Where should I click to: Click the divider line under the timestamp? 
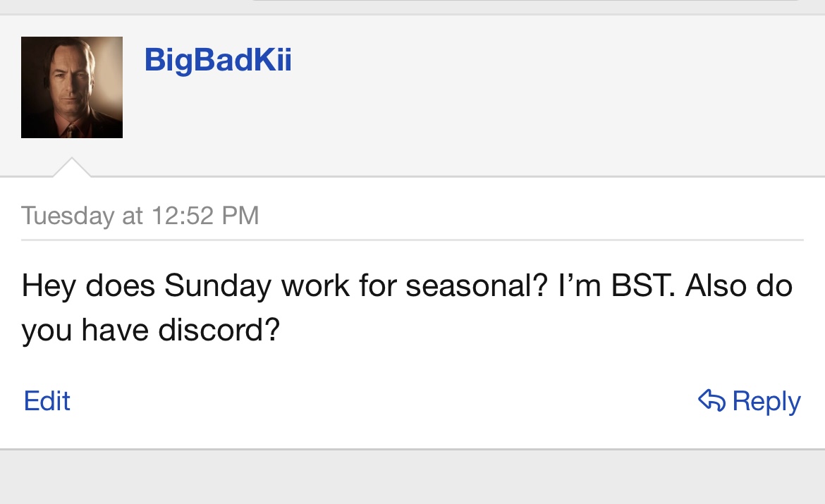click(x=412, y=240)
